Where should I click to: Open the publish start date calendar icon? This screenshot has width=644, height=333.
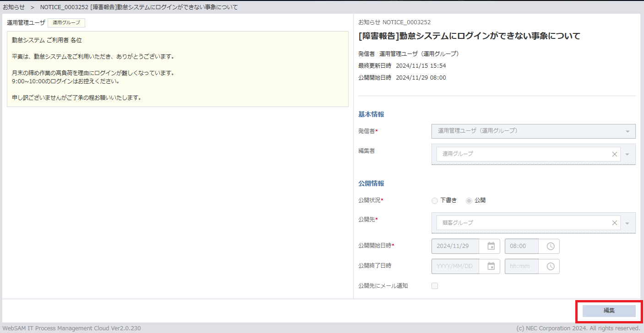pyautogui.click(x=491, y=246)
